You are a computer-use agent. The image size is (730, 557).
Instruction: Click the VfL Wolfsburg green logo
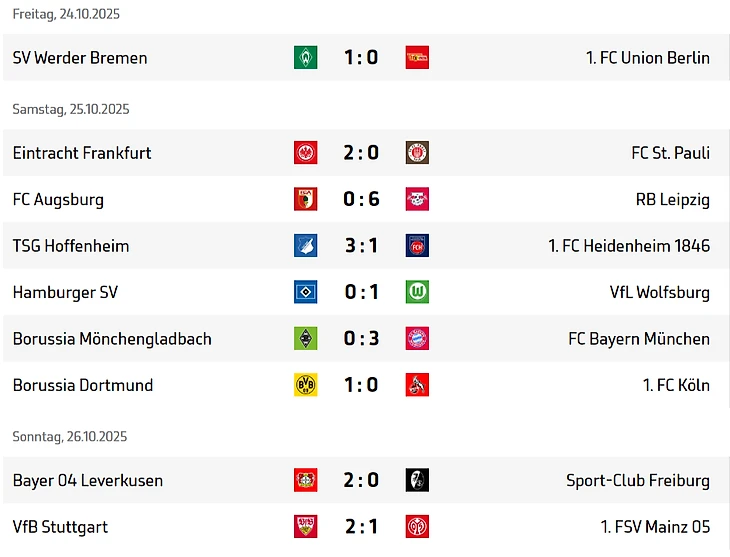(417, 292)
